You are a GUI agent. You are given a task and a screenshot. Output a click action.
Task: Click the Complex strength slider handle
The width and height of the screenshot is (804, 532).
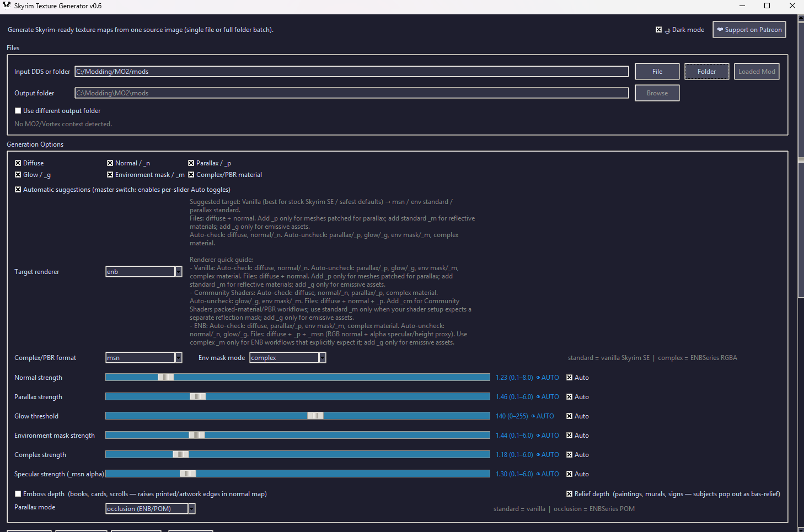pyautogui.click(x=181, y=455)
